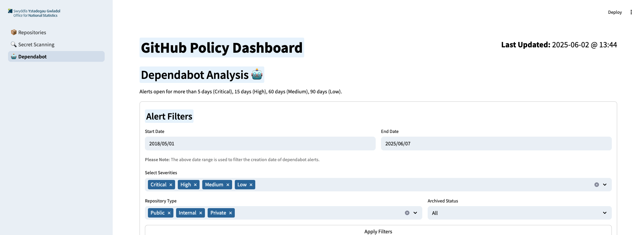Screen dimensions: 644x235
Task: Click the Medium severity tag label
Action: [x=214, y=185]
